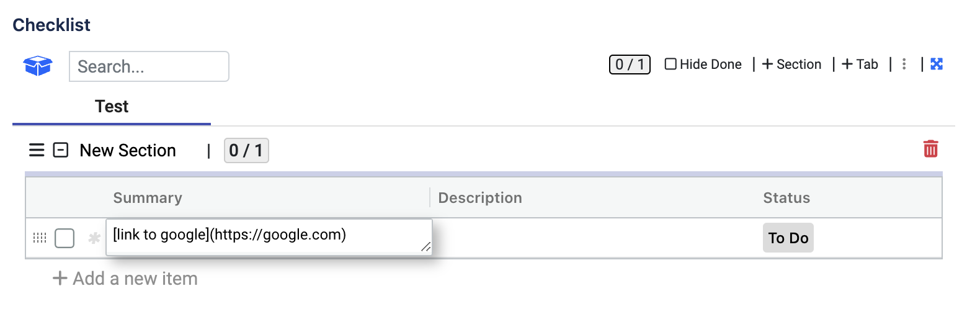Click the section hamburger drag handle
Image resolution: width=980 pixels, height=309 pixels.
tap(37, 150)
